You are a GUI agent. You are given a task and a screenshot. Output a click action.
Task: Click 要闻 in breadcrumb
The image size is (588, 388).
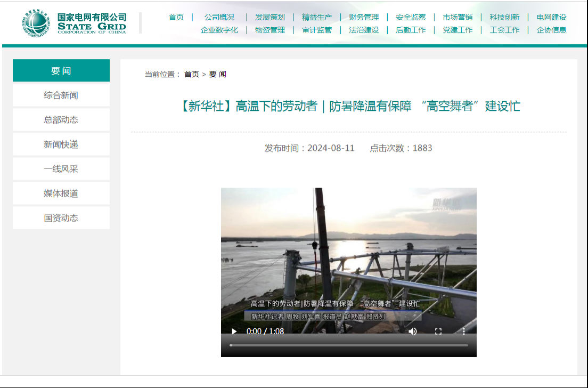[x=217, y=74]
